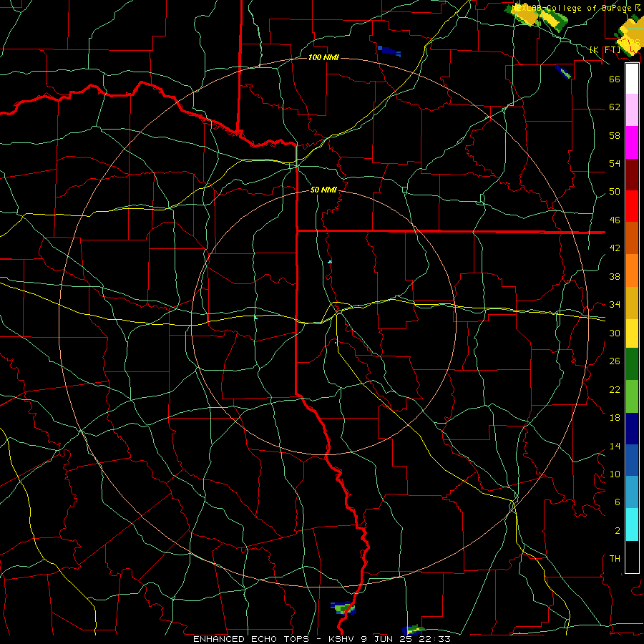This screenshot has width=644, height=644.
Task: Click the black TH threshold swatch
Action: [x=632, y=557]
